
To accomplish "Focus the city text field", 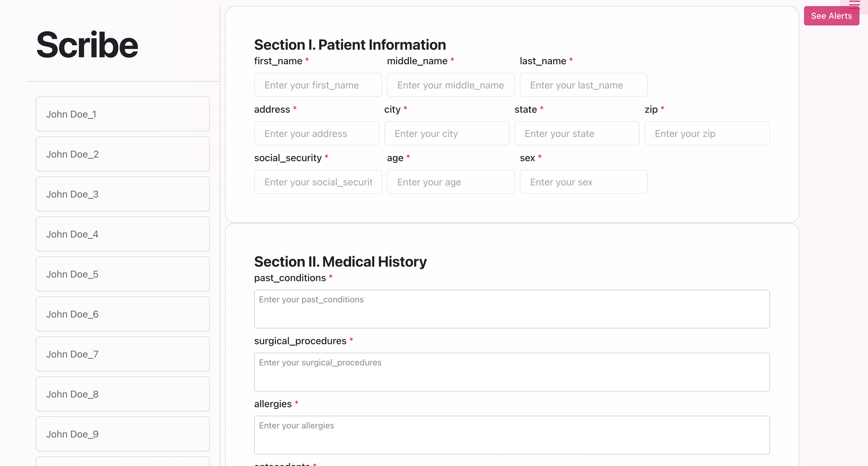I will [x=446, y=134].
